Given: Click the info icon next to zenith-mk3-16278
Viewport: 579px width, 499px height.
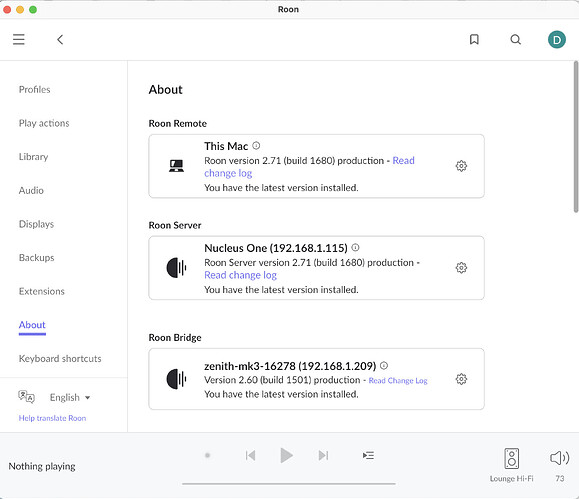Looking at the screenshot, I should pos(384,365).
